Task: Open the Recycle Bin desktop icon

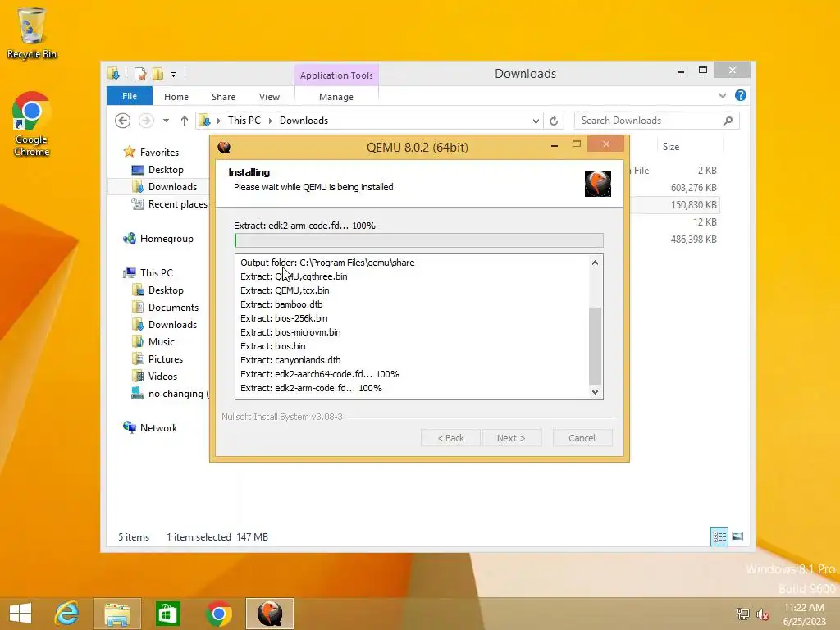Action: coord(32,33)
